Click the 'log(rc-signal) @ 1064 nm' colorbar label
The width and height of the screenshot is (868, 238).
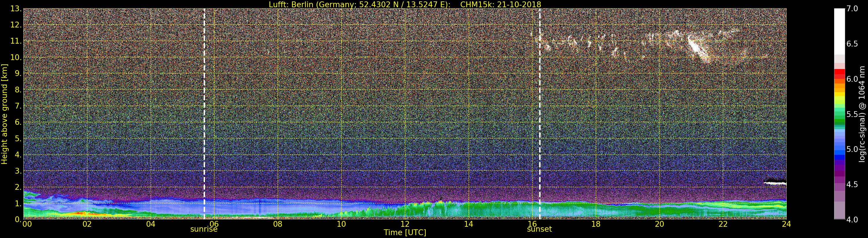[862, 114]
